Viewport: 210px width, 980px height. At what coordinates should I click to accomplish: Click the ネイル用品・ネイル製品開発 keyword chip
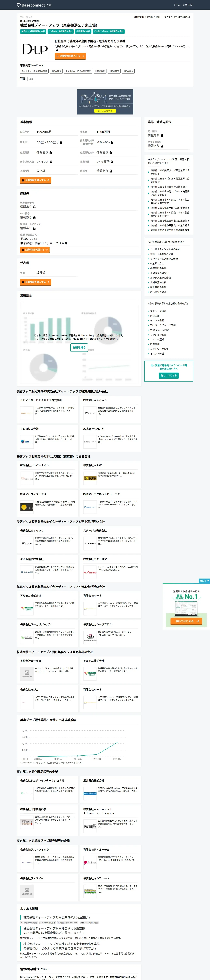click(x=78, y=71)
